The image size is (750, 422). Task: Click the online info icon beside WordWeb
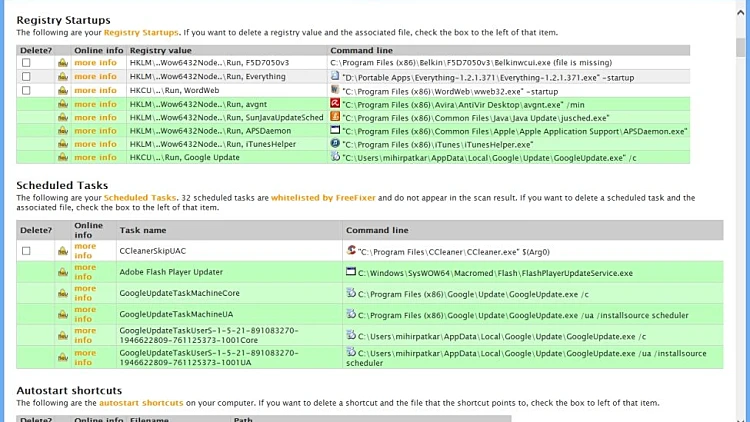pos(63,90)
